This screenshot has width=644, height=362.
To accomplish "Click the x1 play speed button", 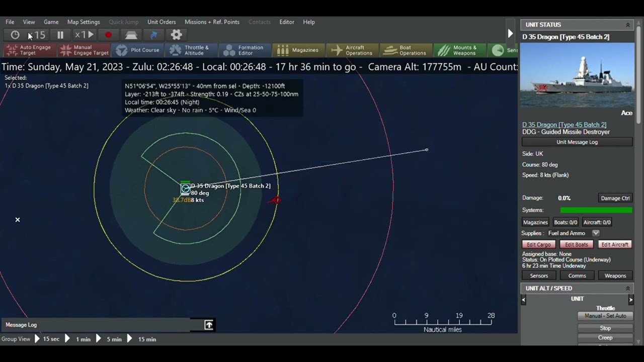I will (x=85, y=35).
